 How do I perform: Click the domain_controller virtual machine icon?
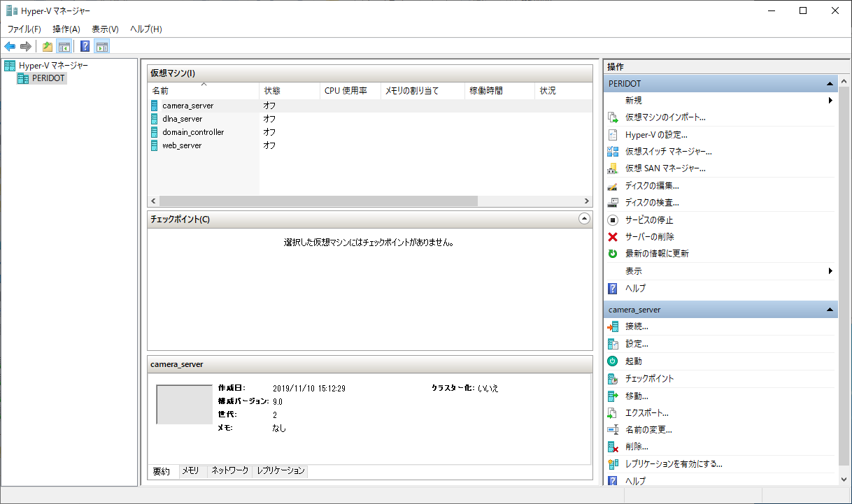pyautogui.click(x=155, y=132)
